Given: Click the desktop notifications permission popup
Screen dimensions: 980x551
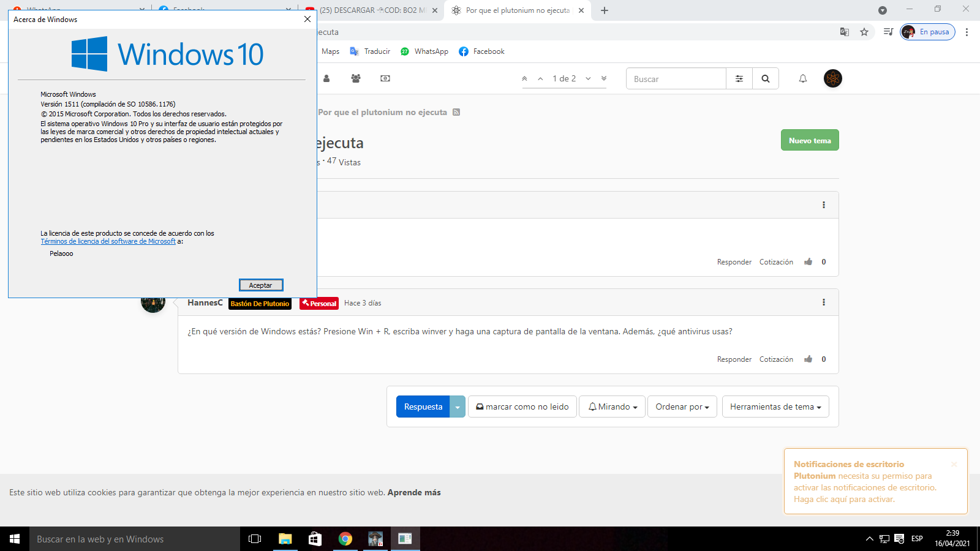Looking at the screenshot, I should [x=875, y=482].
